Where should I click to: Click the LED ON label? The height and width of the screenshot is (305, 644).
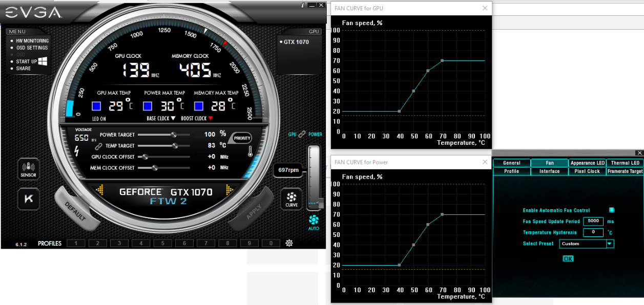(x=98, y=119)
